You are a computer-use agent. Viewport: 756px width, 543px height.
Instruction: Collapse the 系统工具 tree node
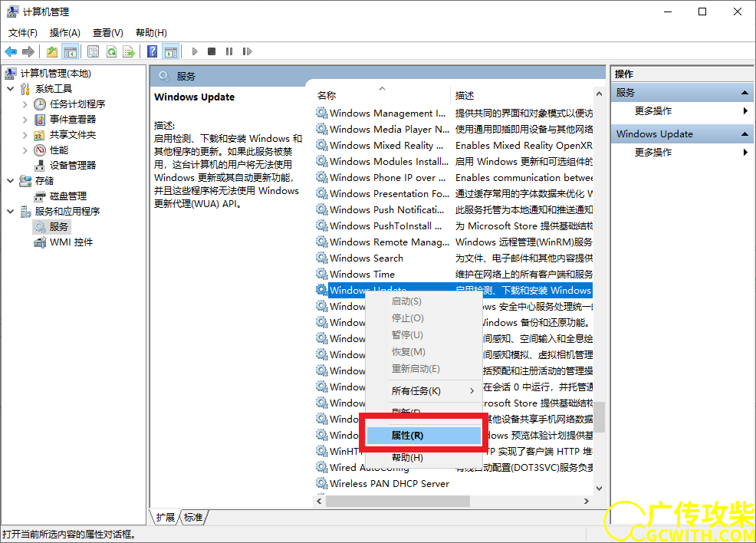11,89
